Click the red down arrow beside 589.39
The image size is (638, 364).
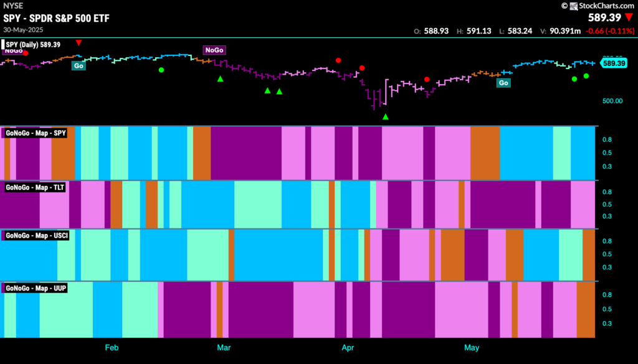coord(629,17)
